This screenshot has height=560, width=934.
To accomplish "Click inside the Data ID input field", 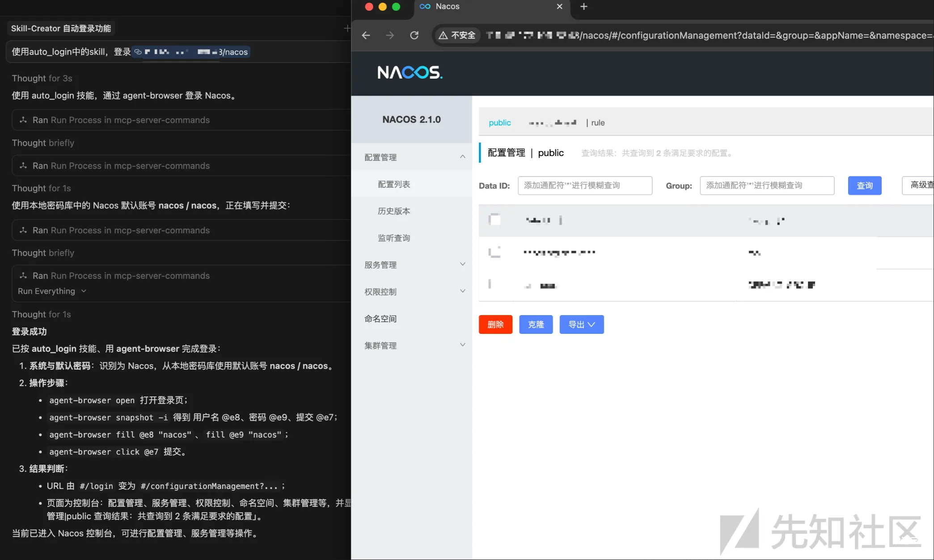I will click(585, 185).
